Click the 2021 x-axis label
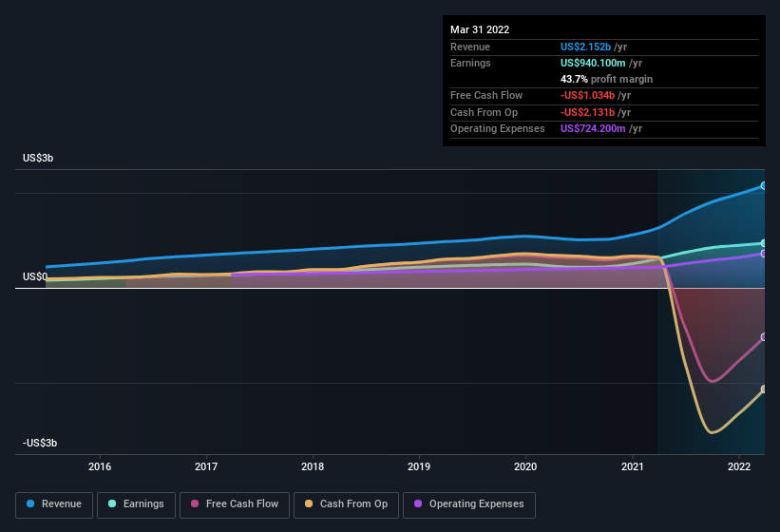The width and height of the screenshot is (780, 532). pyautogui.click(x=632, y=466)
